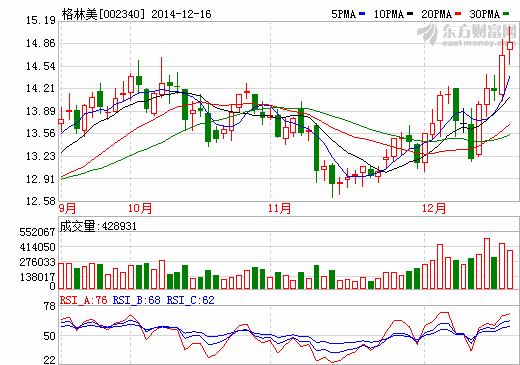
Task: Click the RSI_C:62 indicator label
Action: [190, 300]
